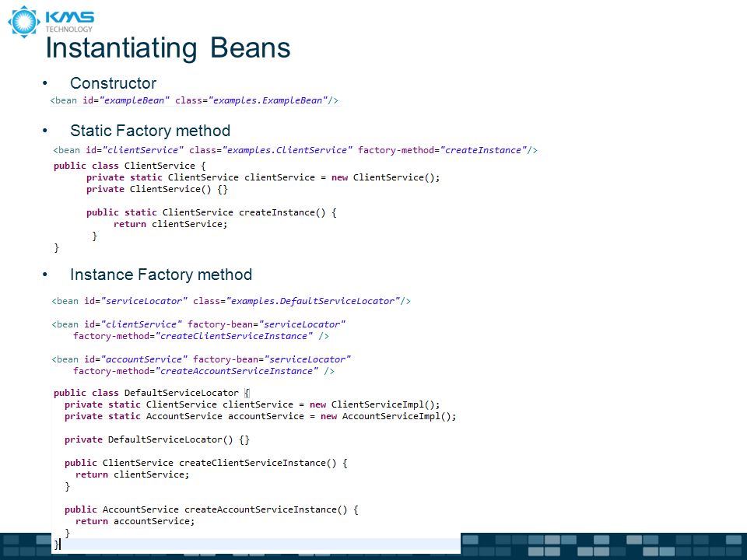Click the 'private static ClientService clientService = new ClientService();' line
Image resolution: width=747 pixels, height=560 pixels.
coord(263,177)
